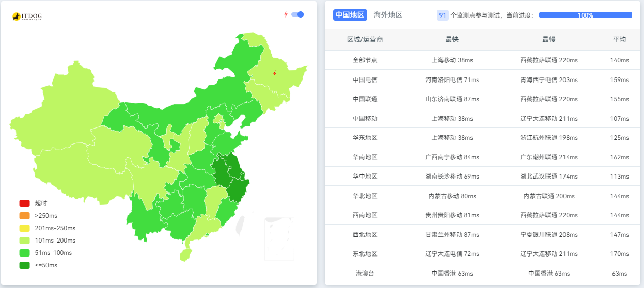This screenshot has width=644, height=288.
Task: Toggle the blue switch above the map
Action: 297,14
